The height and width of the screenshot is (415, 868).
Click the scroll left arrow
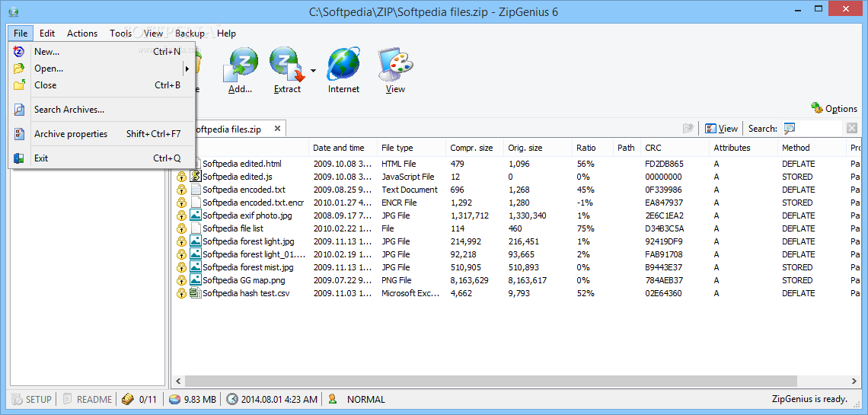178,381
